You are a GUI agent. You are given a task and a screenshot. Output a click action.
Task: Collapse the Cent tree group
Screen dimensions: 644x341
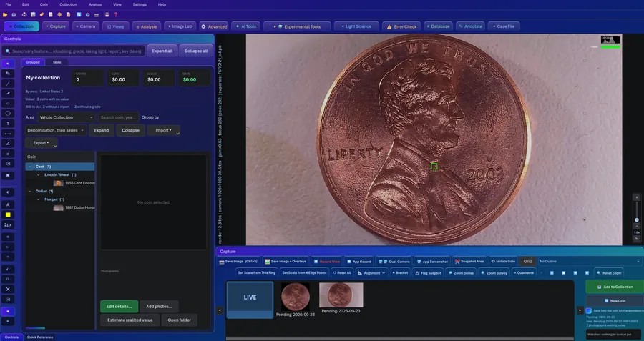[29, 167]
